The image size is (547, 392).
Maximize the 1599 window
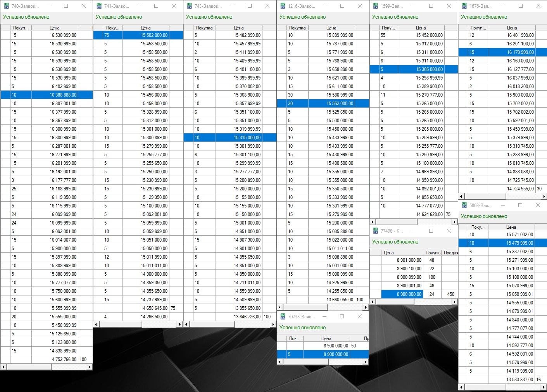pos(431,6)
